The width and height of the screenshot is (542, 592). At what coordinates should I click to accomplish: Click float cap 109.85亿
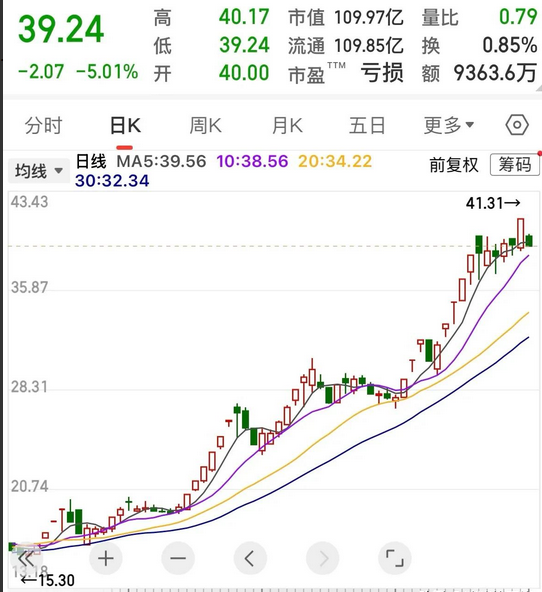[x=369, y=45]
